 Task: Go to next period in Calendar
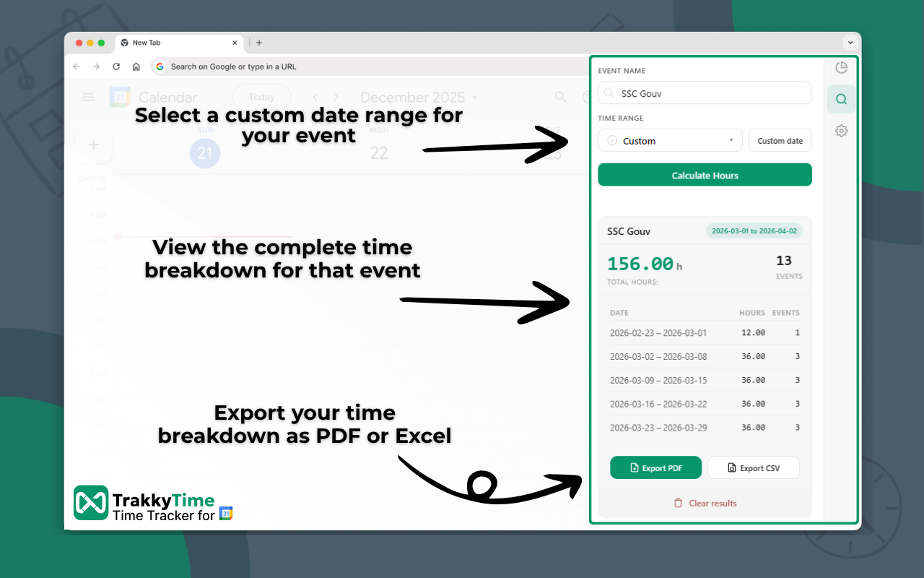(336, 97)
